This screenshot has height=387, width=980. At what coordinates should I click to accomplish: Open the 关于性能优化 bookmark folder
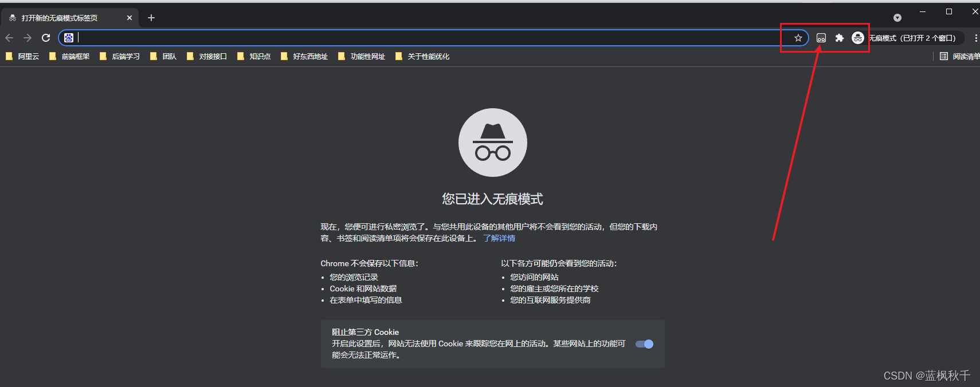(422, 56)
